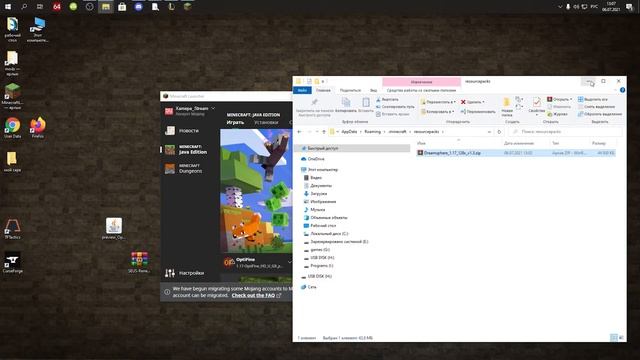The height and width of the screenshot is (360, 640).
Task: Click Журнал in the Открыть group
Action: [558, 114]
